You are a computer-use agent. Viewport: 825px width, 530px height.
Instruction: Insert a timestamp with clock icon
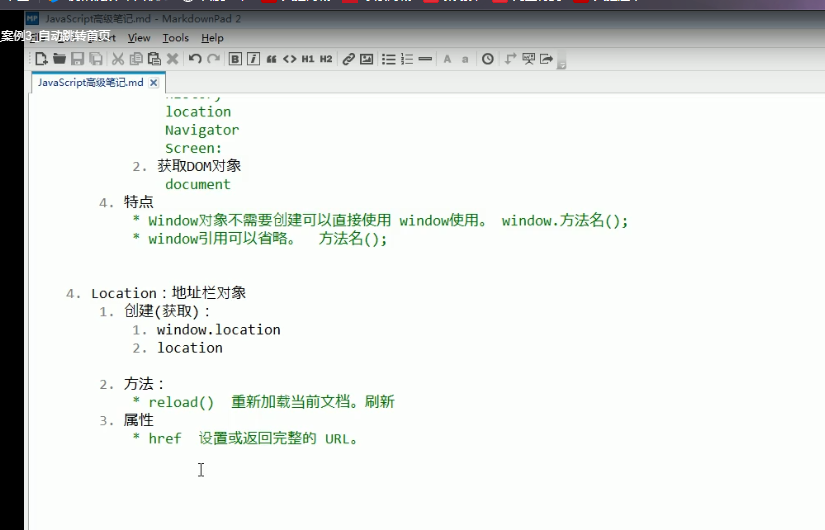coord(488,59)
